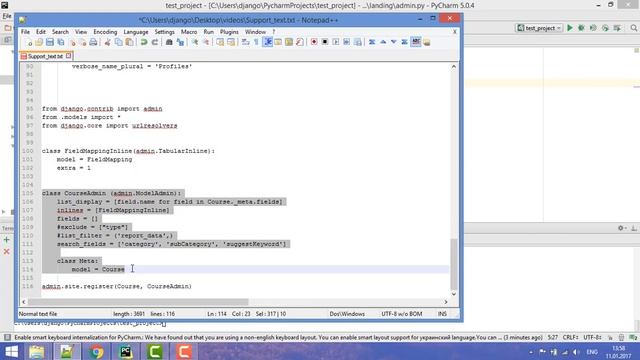Click the green plus icon in PyCharm terminal
This screenshot has width=640, height=360.
[7, 240]
